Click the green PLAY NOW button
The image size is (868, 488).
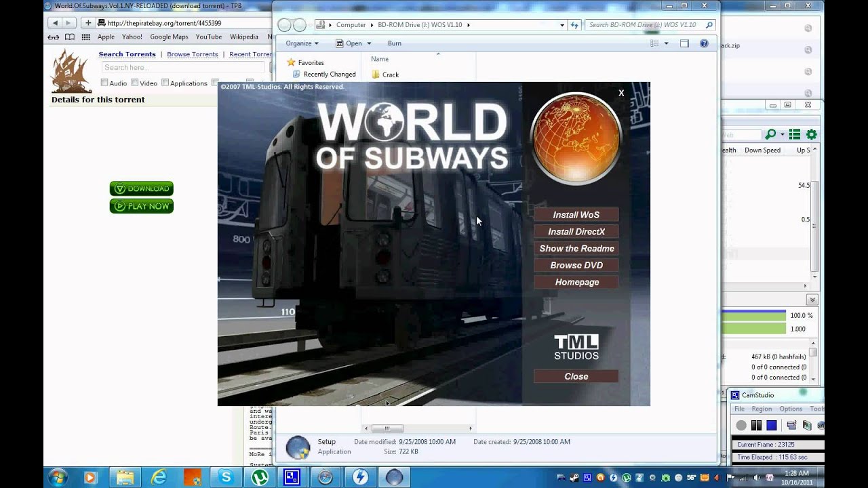142,206
